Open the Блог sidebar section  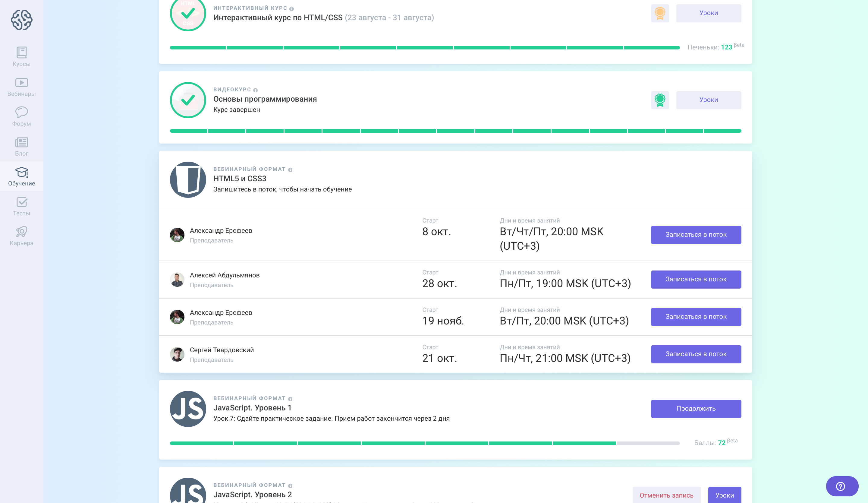pyautogui.click(x=21, y=147)
